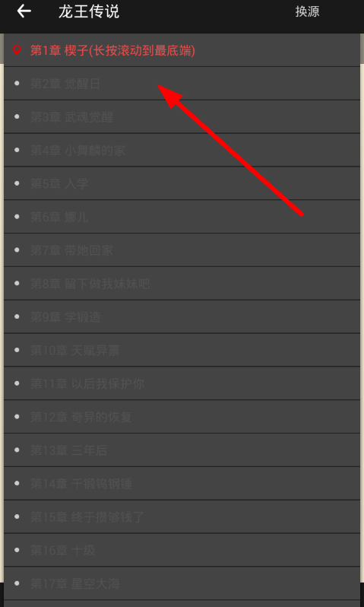This screenshot has height=607, width=364.
Task: Open chapter 第1章 楔子
Action: (182, 50)
